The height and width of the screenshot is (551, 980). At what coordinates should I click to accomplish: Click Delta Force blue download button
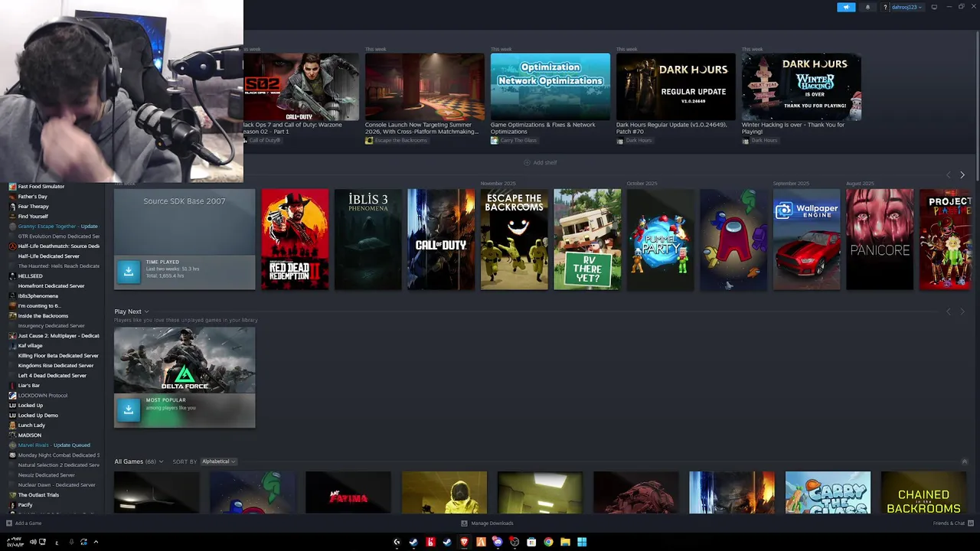pyautogui.click(x=129, y=409)
